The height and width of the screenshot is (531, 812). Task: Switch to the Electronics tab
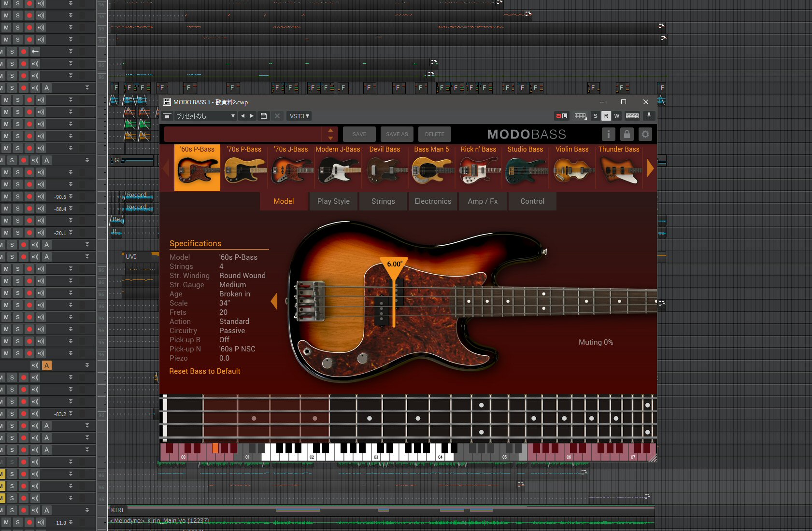pos(433,201)
